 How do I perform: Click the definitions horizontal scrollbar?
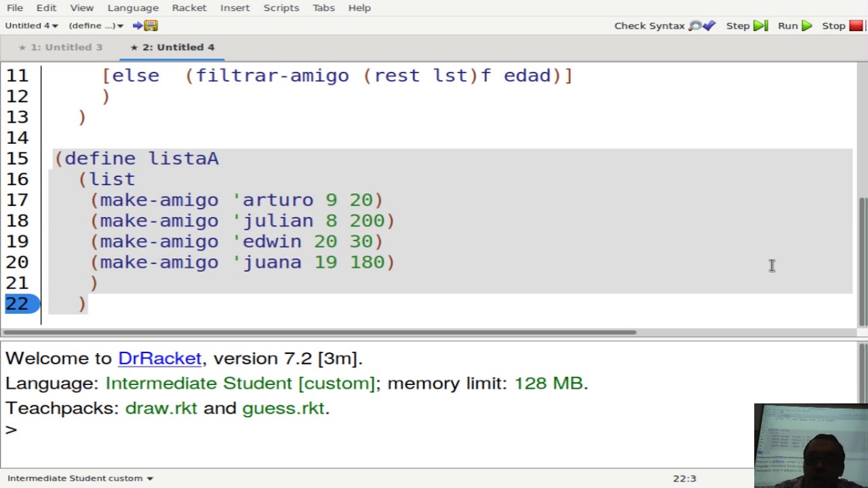coord(319,332)
